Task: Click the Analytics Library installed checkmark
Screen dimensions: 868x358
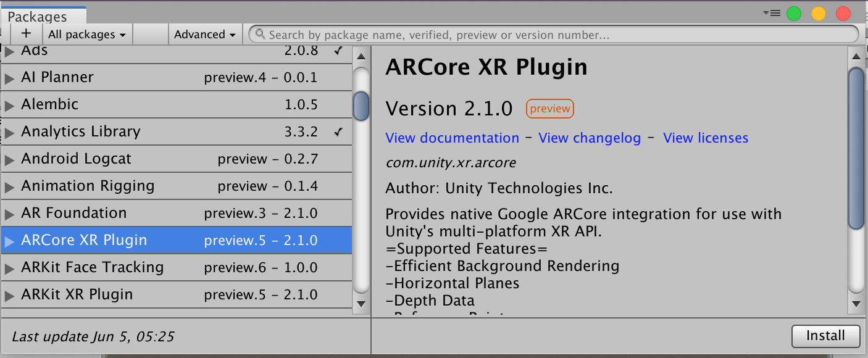Action: (x=338, y=131)
